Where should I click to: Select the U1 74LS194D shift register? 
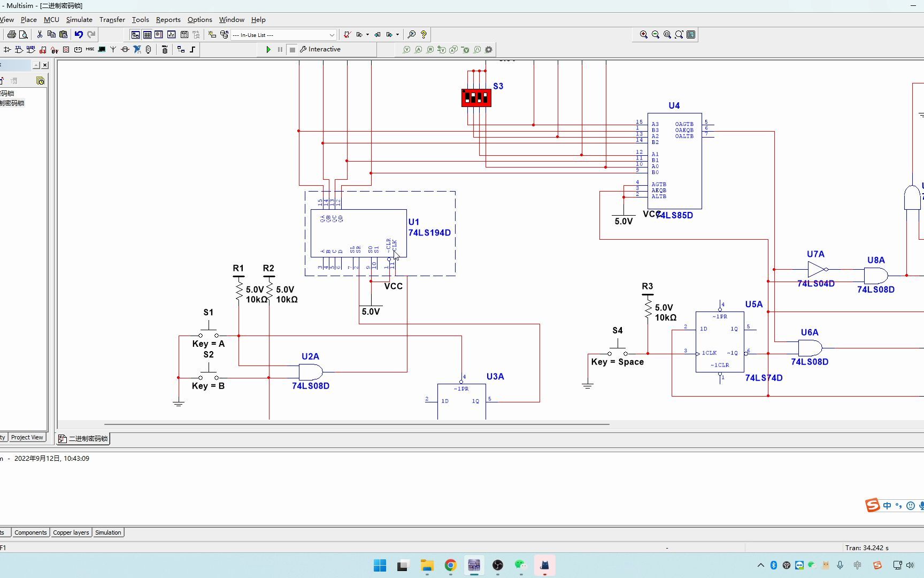pyautogui.click(x=359, y=233)
